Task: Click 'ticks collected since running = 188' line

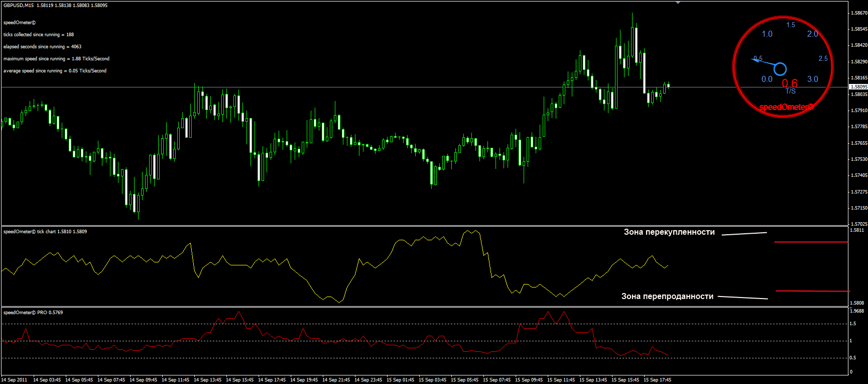Action: (x=39, y=35)
